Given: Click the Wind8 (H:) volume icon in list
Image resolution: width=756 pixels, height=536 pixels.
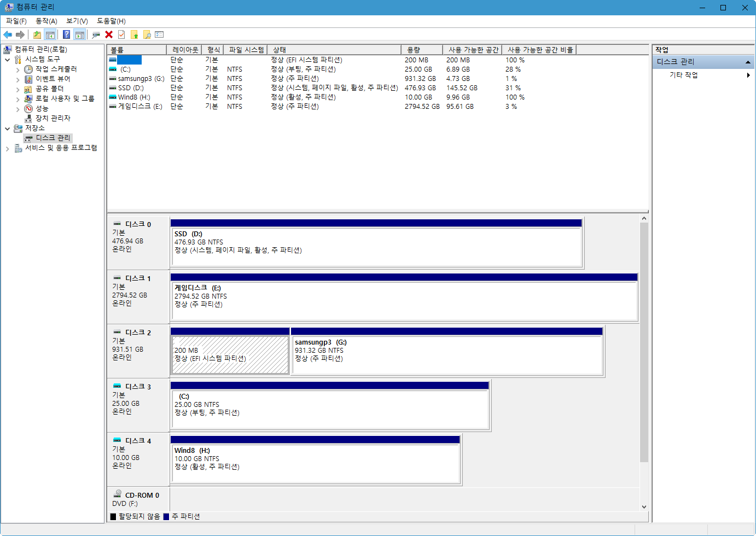Looking at the screenshot, I should (x=112, y=97).
